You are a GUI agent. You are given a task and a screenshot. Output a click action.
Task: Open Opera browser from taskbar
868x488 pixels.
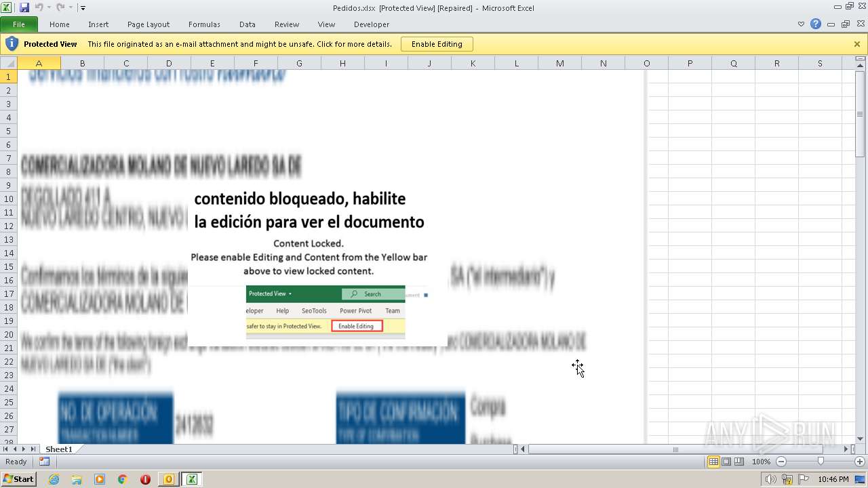[x=145, y=479]
